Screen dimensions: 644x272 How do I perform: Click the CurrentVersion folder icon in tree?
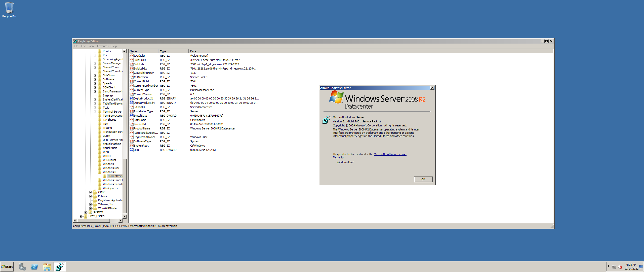pyautogui.click(x=105, y=176)
